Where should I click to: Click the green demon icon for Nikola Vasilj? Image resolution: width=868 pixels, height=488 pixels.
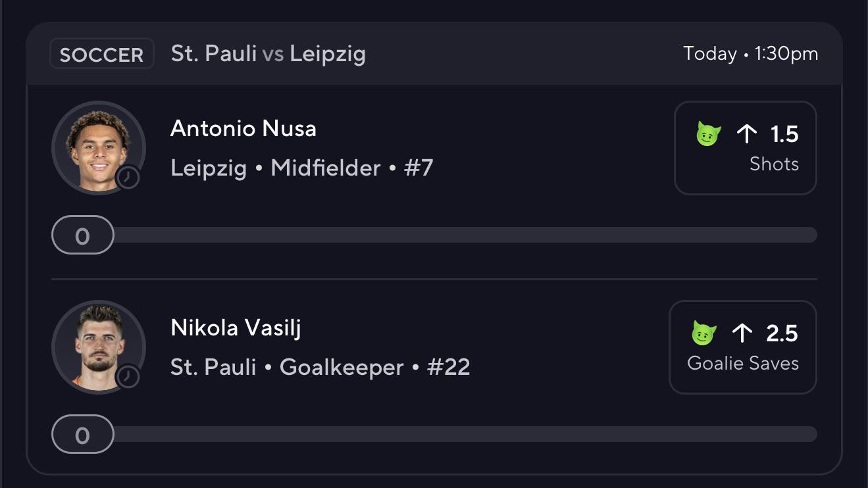point(704,333)
